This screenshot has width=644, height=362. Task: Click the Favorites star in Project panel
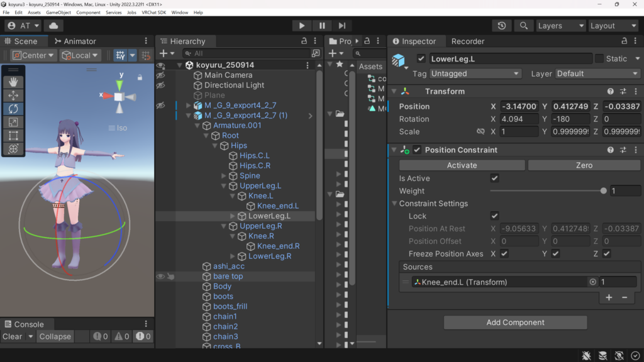pyautogui.click(x=340, y=65)
